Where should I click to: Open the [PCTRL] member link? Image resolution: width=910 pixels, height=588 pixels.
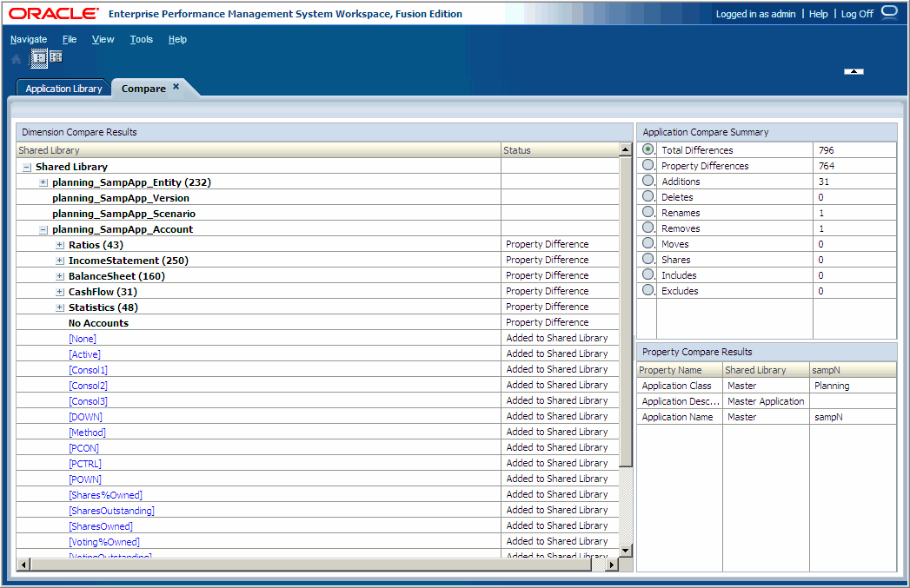pos(84,464)
